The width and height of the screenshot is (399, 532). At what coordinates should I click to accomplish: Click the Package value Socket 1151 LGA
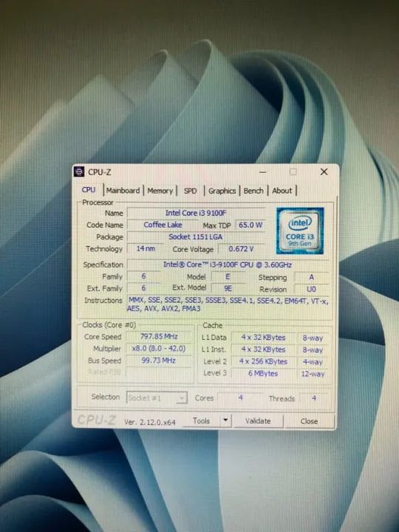196,237
